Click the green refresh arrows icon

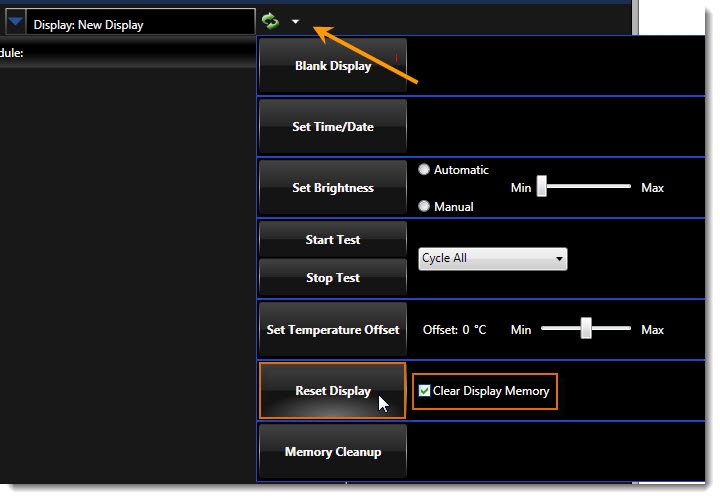[270, 21]
